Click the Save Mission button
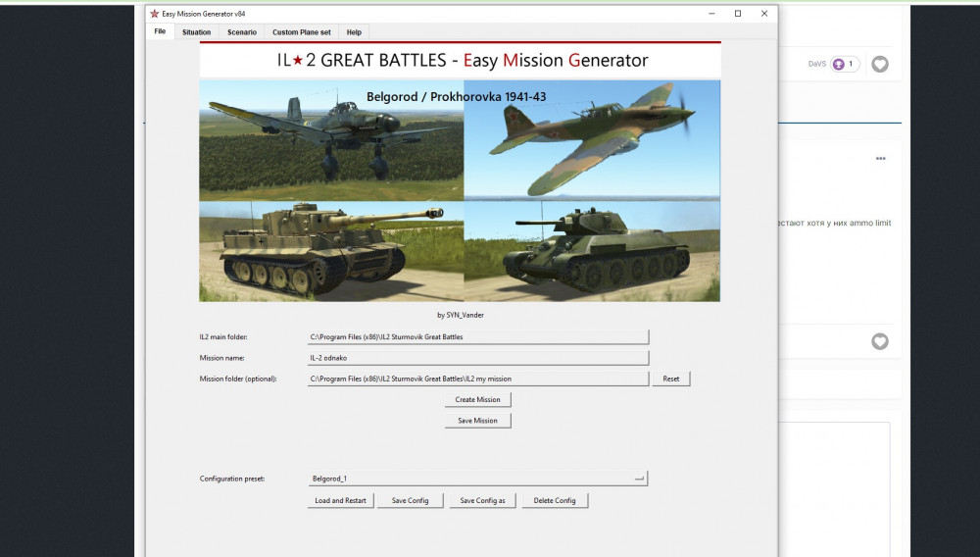The width and height of the screenshot is (980, 557). pyautogui.click(x=477, y=421)
